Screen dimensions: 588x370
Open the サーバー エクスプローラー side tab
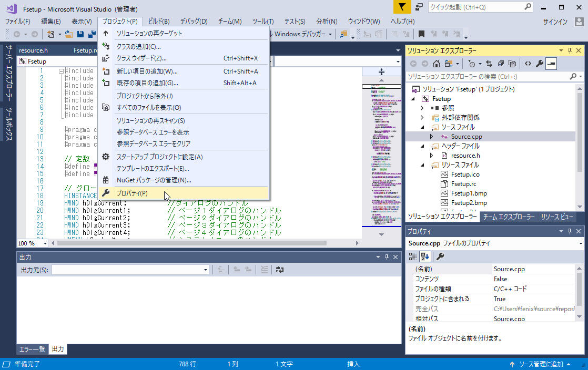coord(9,73)
